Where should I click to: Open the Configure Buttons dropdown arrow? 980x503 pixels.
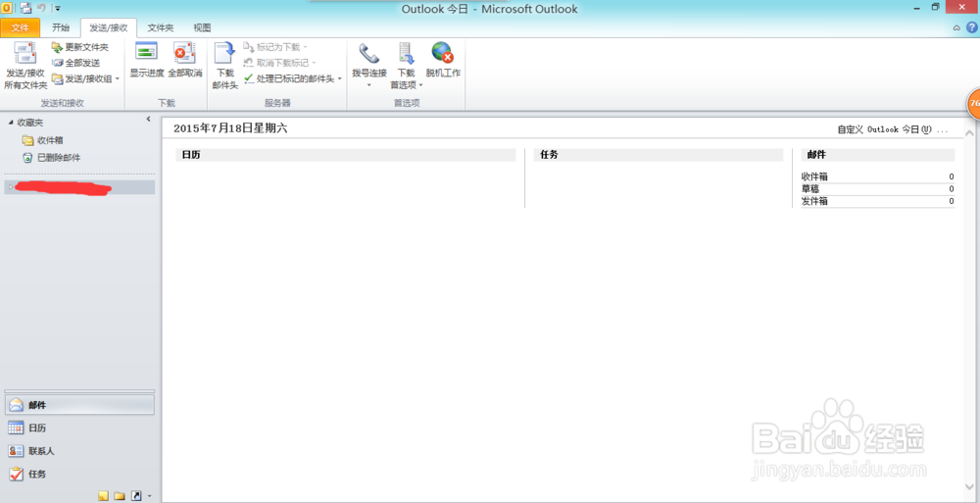tap(149, 496)
